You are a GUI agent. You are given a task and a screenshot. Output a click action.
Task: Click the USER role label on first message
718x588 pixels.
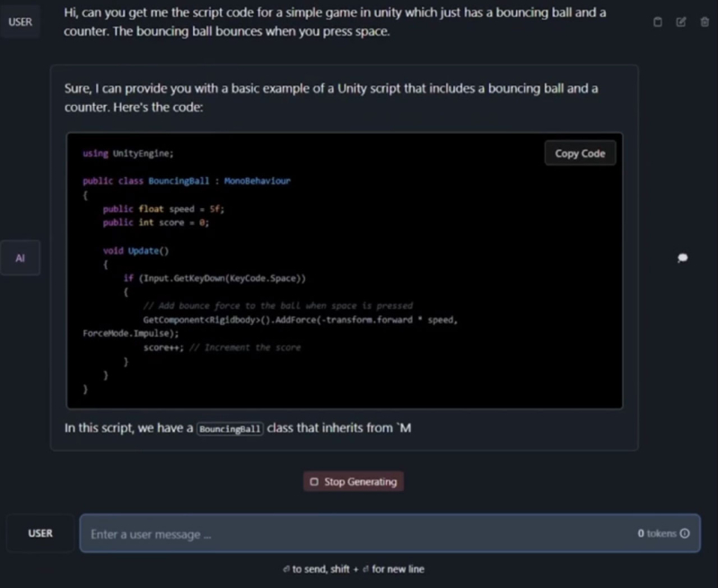pos(20,22)
